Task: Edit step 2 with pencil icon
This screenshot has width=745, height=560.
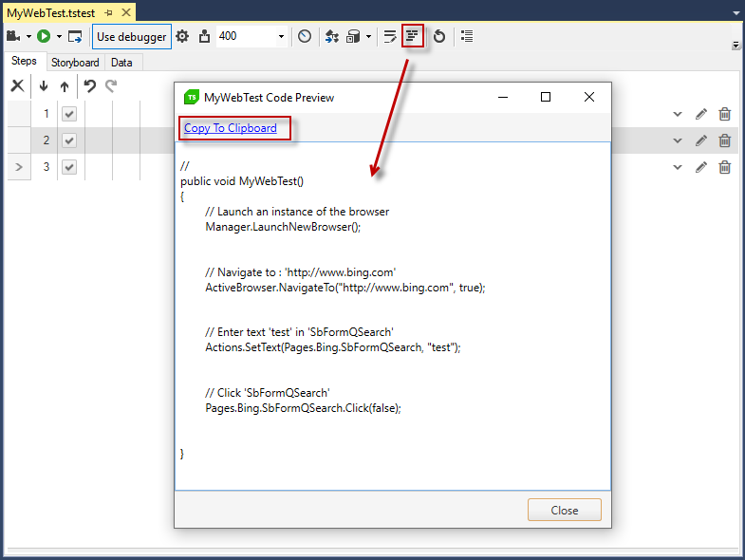Action: 700,140
